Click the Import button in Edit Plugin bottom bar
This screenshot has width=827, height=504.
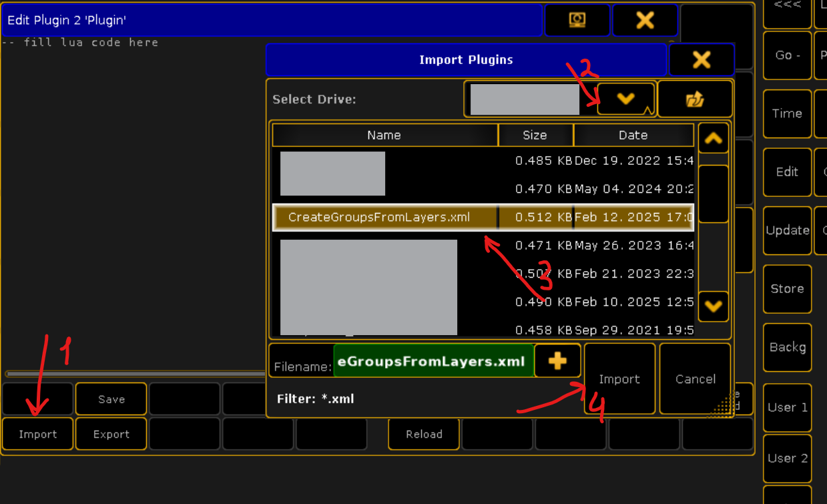38,434
